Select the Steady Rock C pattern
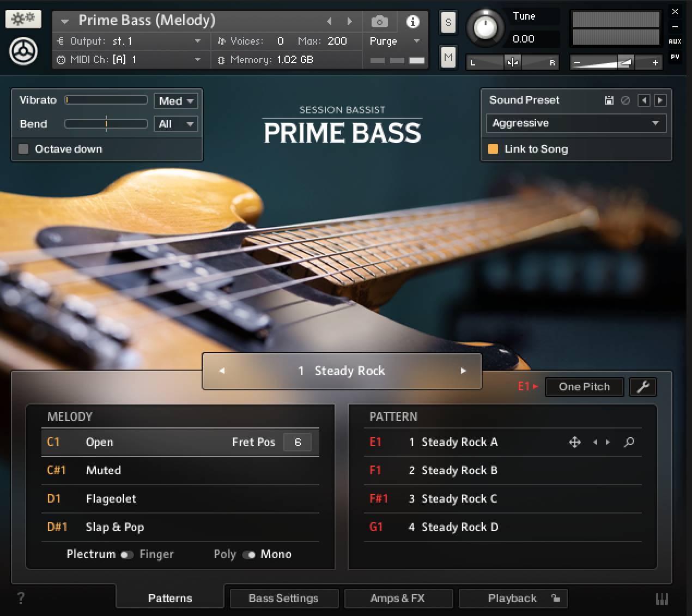The width and height of the screenshot is (692, 616). [x=459, y=499]
